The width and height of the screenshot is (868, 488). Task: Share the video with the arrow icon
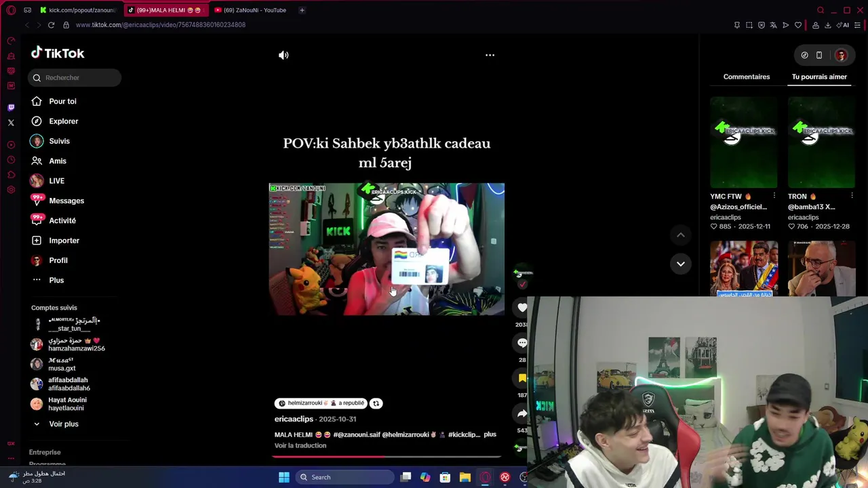tap(522, 413)
